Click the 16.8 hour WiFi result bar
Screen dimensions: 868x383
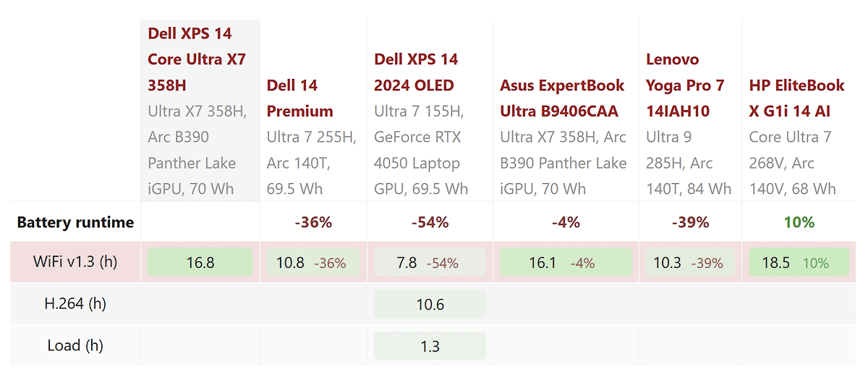click(x=200, y=262)
